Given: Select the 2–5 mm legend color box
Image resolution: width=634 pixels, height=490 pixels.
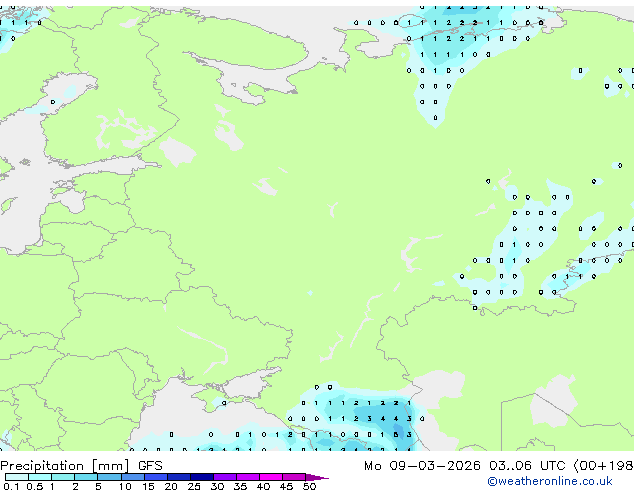Looking at the screenshot, I should [86, 477].
